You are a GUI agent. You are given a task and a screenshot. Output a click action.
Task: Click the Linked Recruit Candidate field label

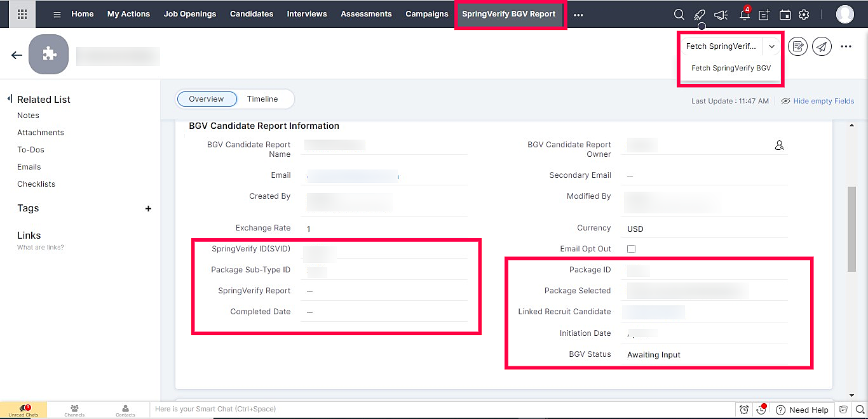pos(564,312)
